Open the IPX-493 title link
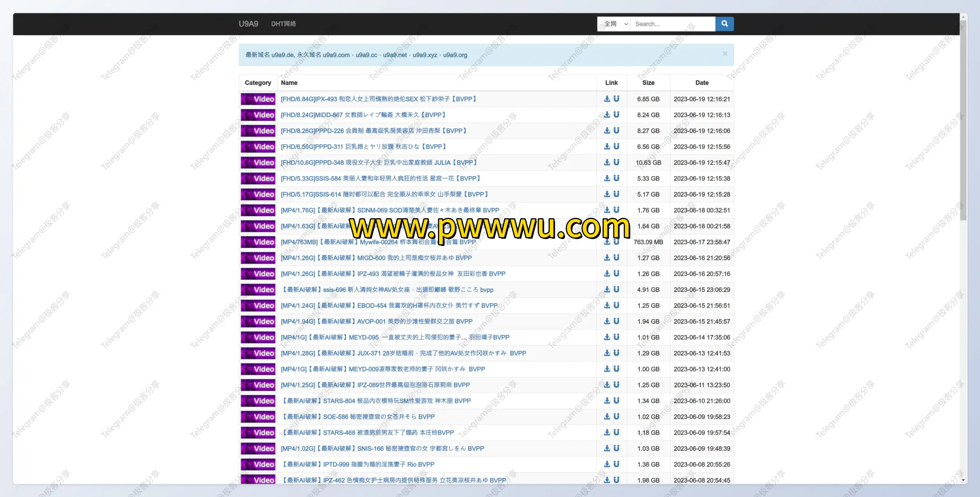980x497 pixels. click(x=379, y=99)
